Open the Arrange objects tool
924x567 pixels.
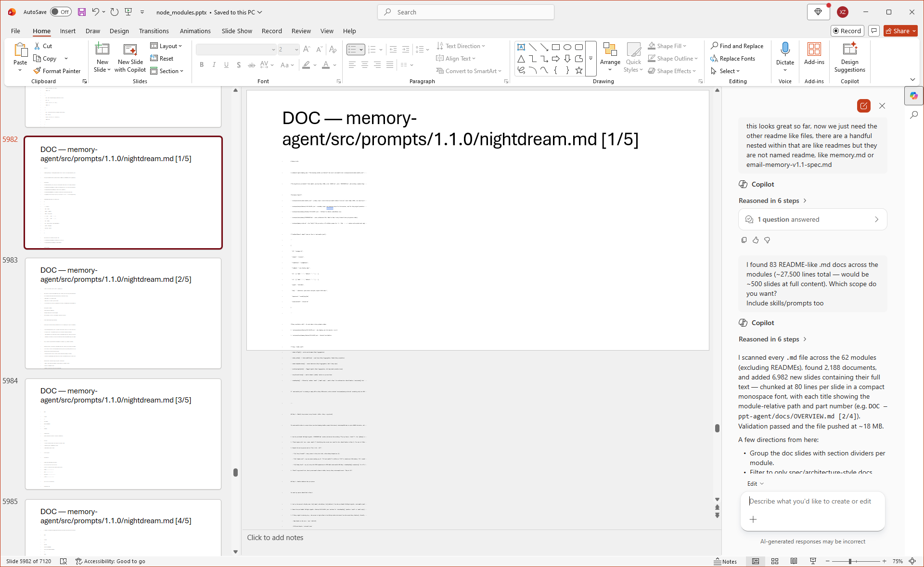[610, 57]
